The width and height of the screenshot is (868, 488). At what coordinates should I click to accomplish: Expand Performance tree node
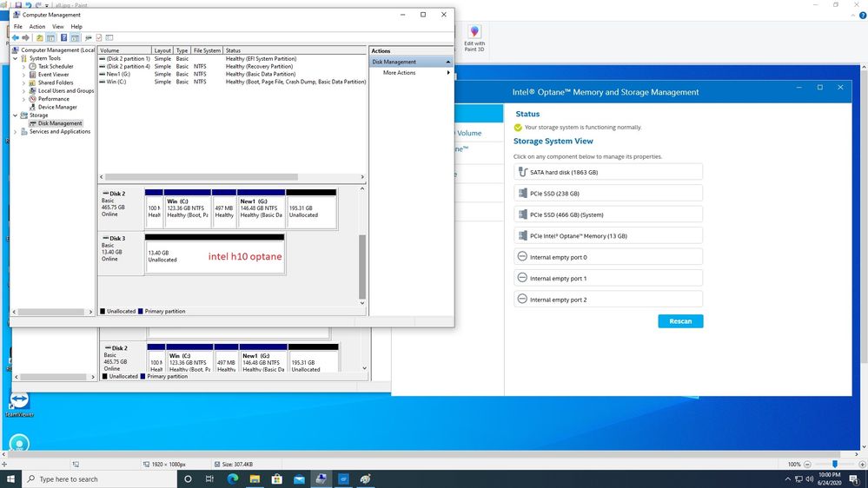pos(23,99)
